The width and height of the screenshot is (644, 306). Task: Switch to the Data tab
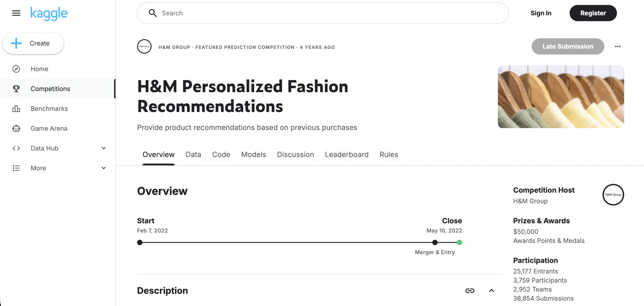pyautogui.click(x=193, y=154)
